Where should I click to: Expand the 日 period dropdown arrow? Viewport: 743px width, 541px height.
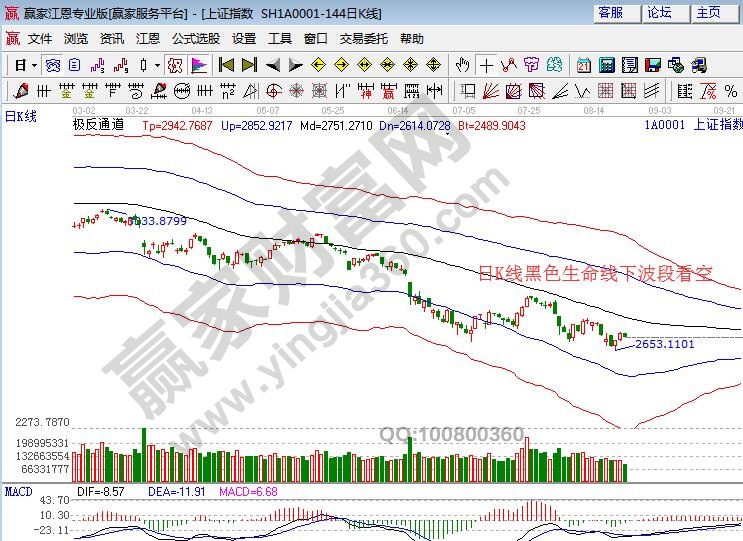[x=33, y=65]
